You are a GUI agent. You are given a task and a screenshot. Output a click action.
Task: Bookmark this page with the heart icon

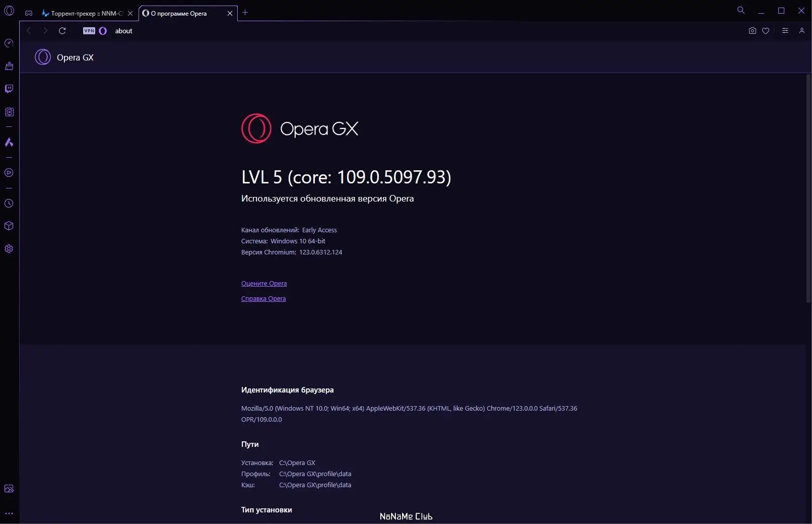tap(766, 31)
